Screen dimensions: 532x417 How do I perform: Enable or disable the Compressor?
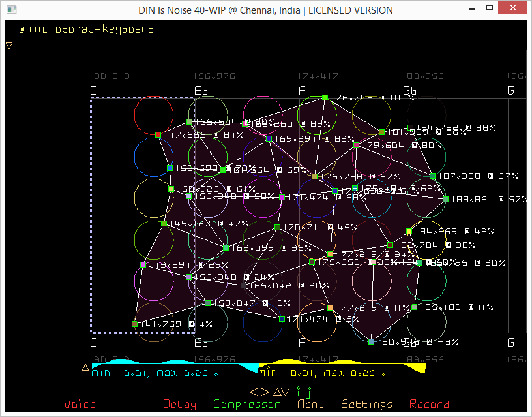coord(246,405)
